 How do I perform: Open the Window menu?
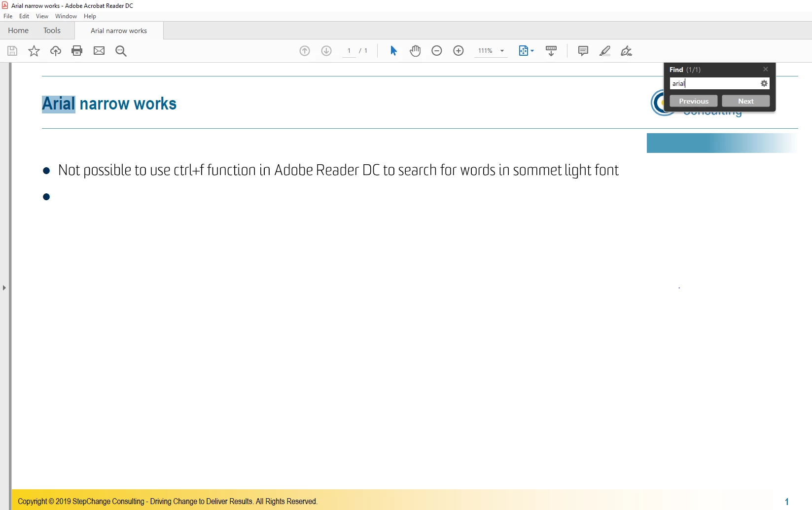coord(66,16)
